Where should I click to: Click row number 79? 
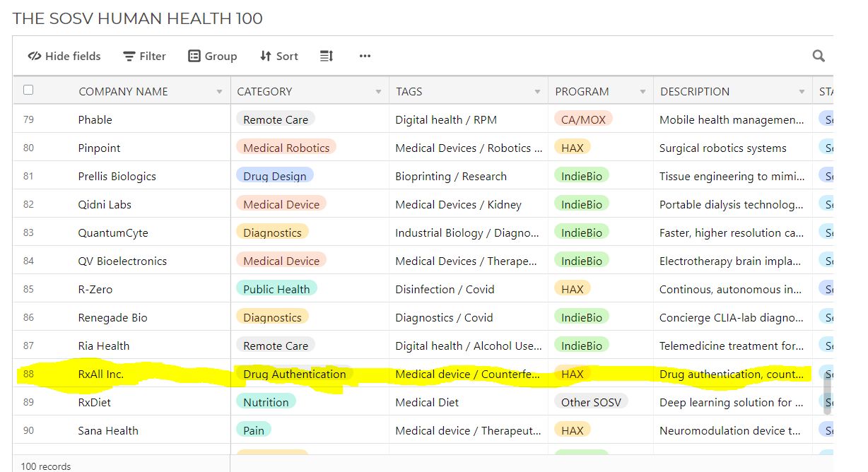[28, 119]
